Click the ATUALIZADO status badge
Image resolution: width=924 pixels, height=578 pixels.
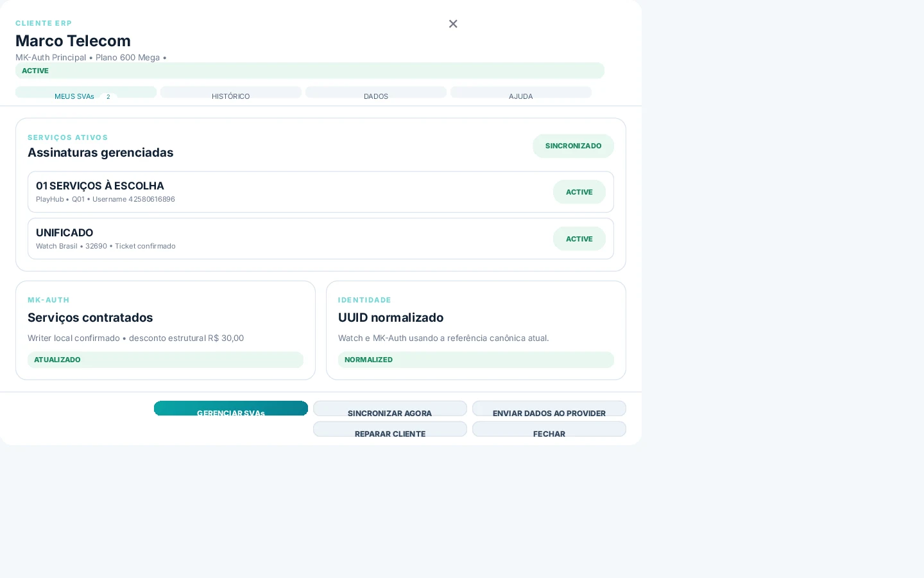tap(166, 360)
